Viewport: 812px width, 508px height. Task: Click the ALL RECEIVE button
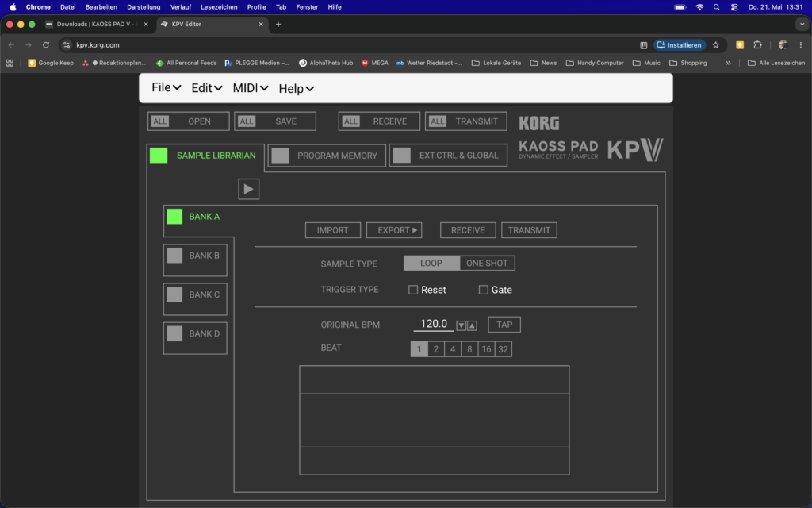(x=379, y=121)
